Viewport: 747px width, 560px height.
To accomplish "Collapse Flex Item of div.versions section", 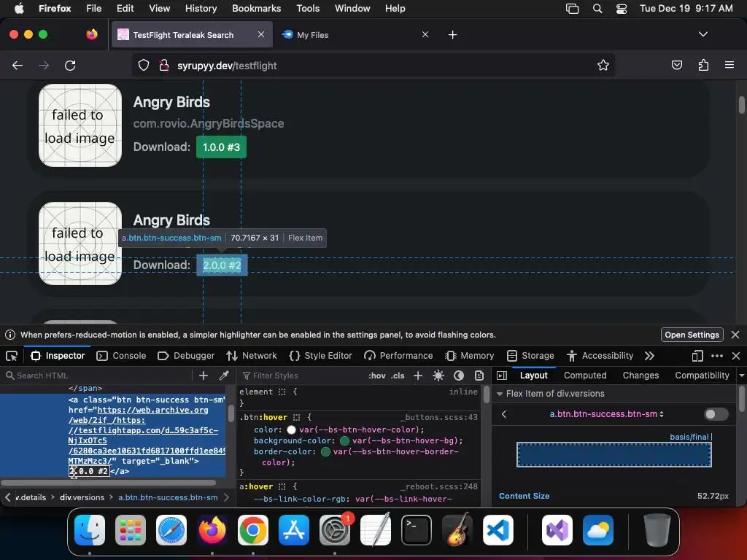I will pos(499,394).
